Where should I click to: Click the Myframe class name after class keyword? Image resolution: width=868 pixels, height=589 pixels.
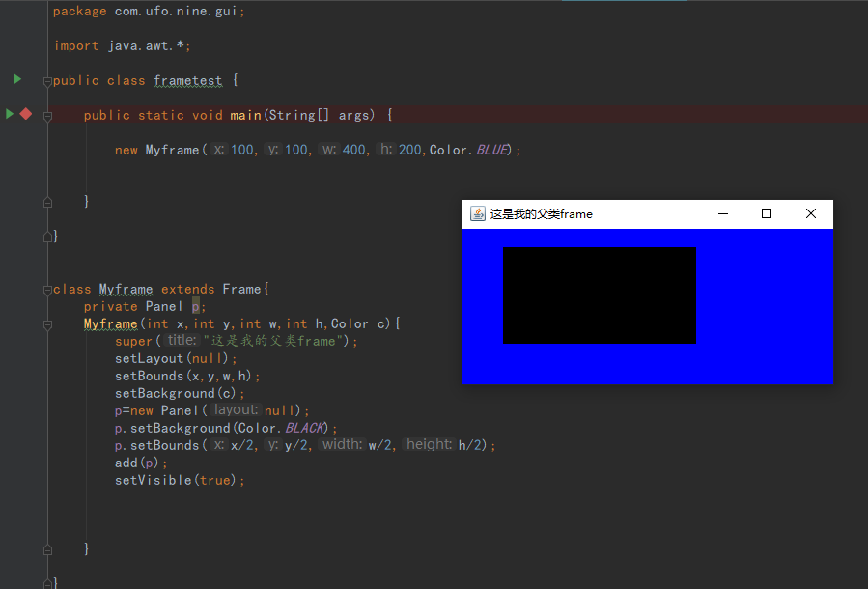tap(126, 290)
